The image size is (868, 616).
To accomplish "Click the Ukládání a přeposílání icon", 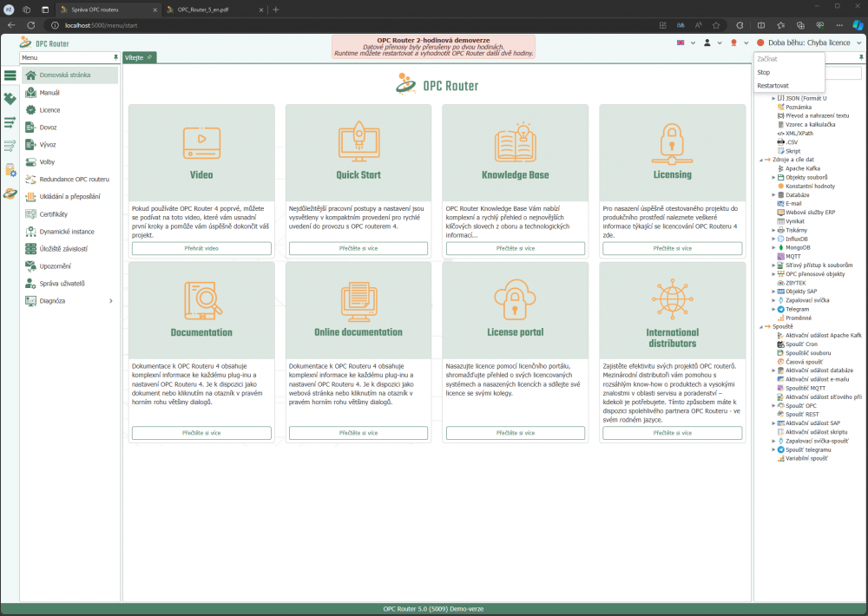I will click(x=31, y=196).
